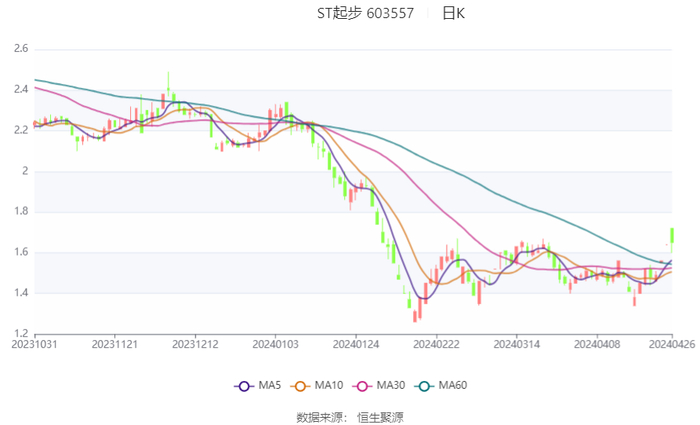
Task: Click the 20240314 x-axis date label
Action: 515,343
